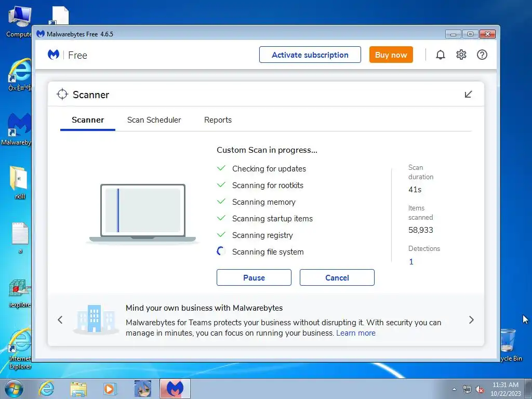The height and width of the screenshot is (399, 532).
Task: Follow the Learn more link
Action: pos(356,333)
